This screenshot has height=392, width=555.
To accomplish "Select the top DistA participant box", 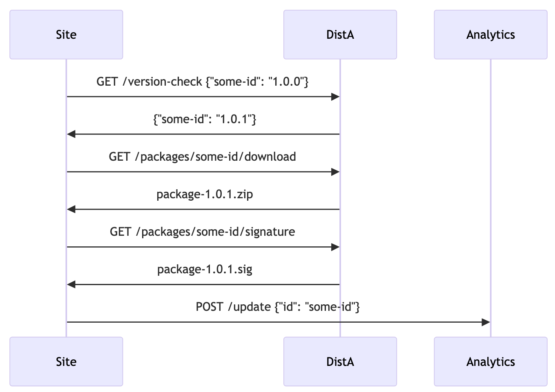I will (x=340, y=35).
